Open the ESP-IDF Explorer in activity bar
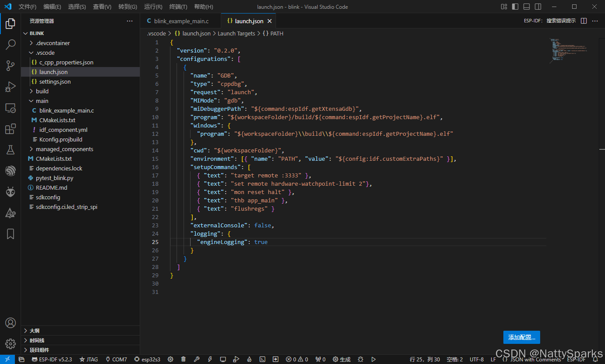Screen dimensions: 605x364 point(11,171)
